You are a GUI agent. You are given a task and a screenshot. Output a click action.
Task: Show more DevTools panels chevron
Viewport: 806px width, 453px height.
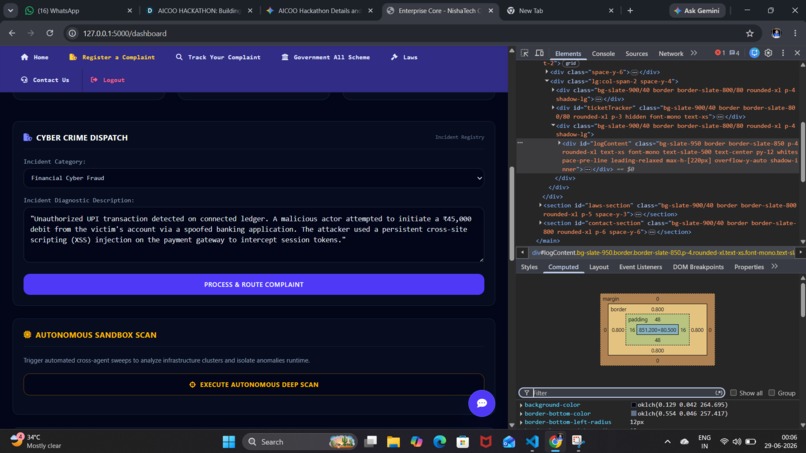(694, 53)
